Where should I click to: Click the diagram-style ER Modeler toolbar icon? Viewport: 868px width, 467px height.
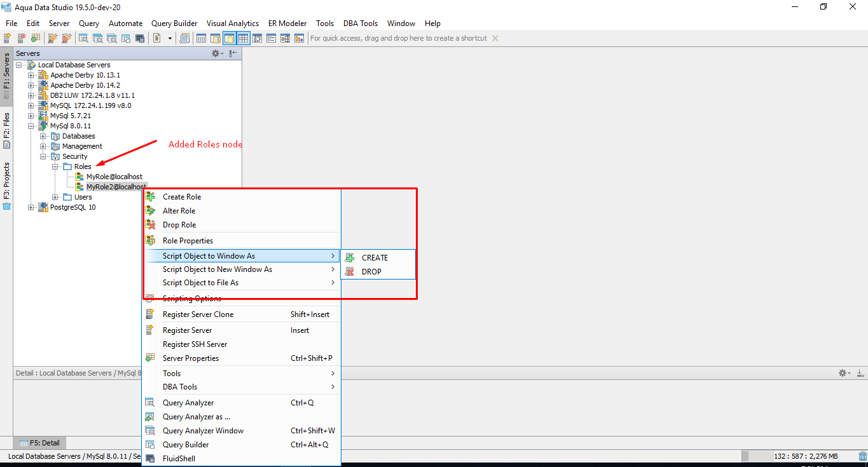[x=285, y=38]
